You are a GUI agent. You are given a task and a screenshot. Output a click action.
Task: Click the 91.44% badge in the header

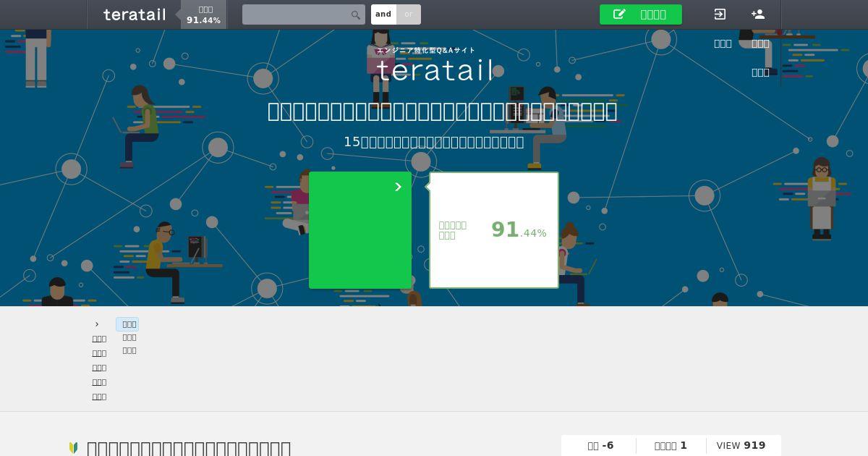pos(204,14)
